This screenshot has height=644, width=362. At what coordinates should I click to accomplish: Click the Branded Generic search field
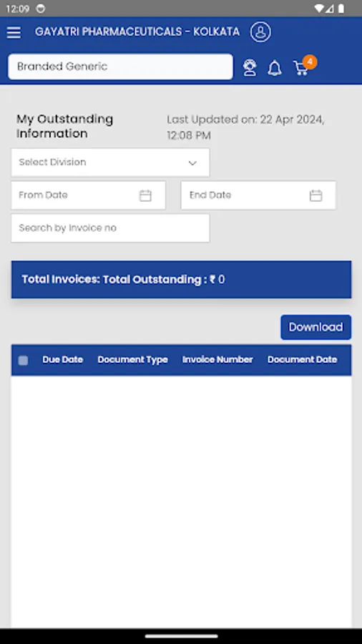click(120, 67)
